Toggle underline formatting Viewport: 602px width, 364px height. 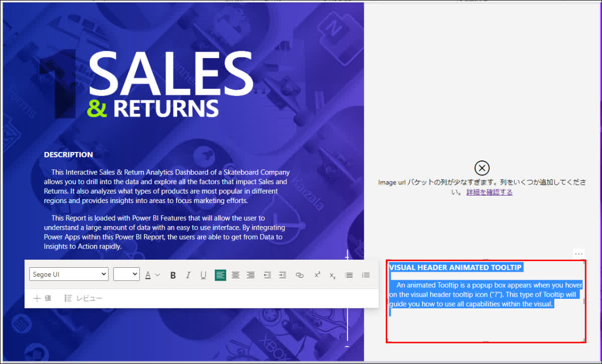(203, 275)
